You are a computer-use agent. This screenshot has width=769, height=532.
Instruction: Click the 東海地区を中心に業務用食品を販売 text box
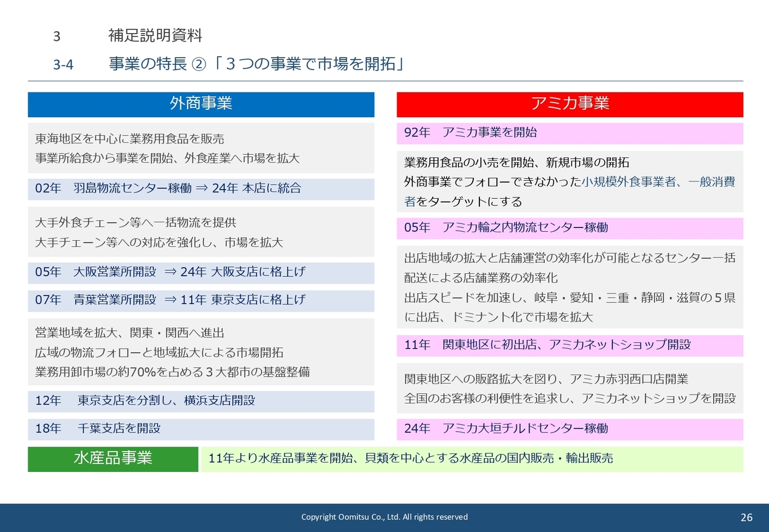tap(201, 148)
